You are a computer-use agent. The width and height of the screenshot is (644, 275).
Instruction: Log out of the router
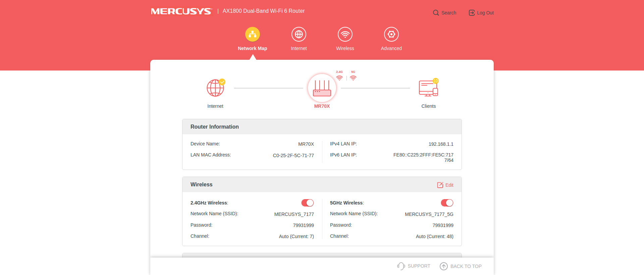tap(481, 13)
